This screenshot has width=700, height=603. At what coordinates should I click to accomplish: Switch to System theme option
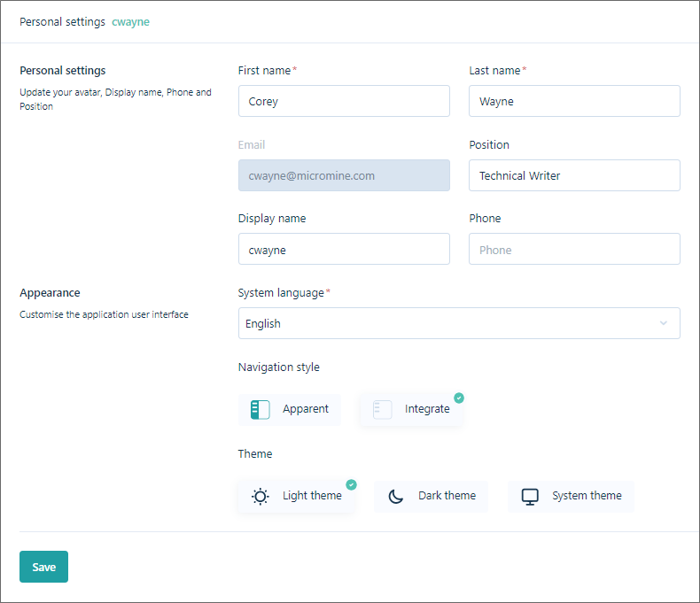[572, 496]
